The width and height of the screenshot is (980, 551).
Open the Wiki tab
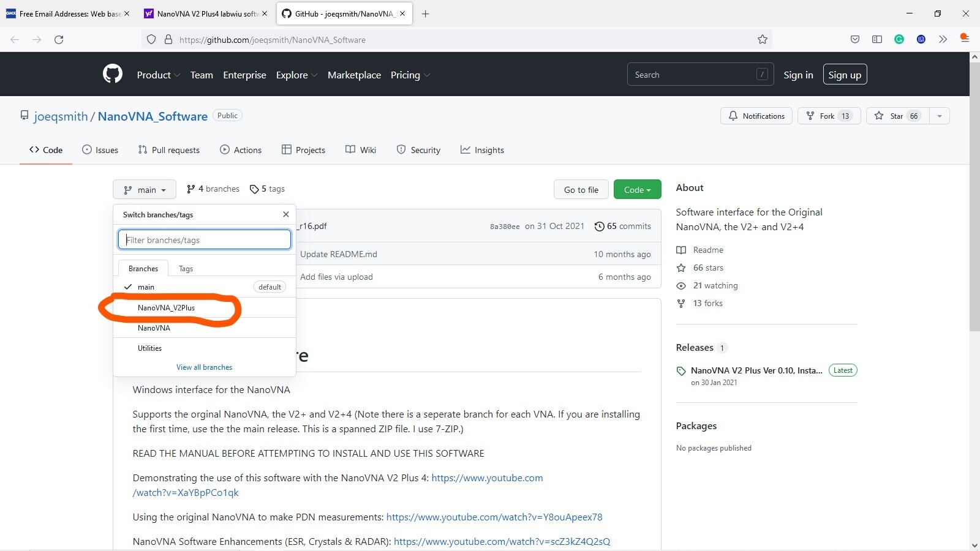[361, 150]
